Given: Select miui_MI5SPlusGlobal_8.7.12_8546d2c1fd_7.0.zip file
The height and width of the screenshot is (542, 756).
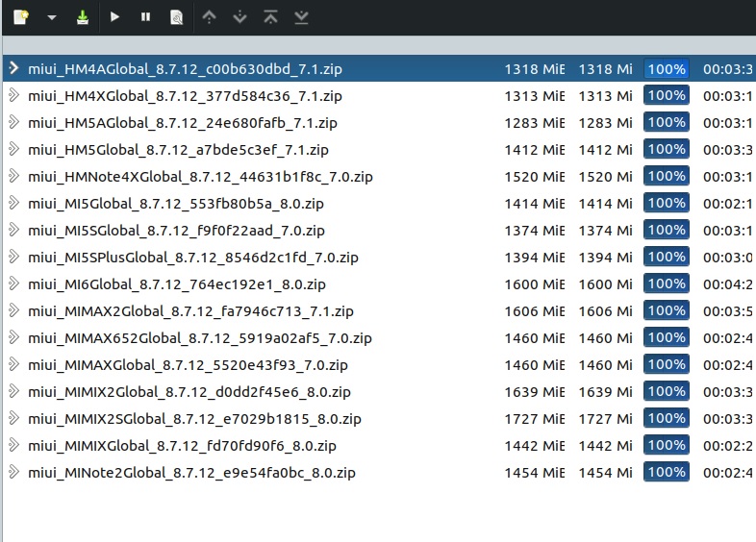Looking at the screenshot, I should tap(193, 258).
